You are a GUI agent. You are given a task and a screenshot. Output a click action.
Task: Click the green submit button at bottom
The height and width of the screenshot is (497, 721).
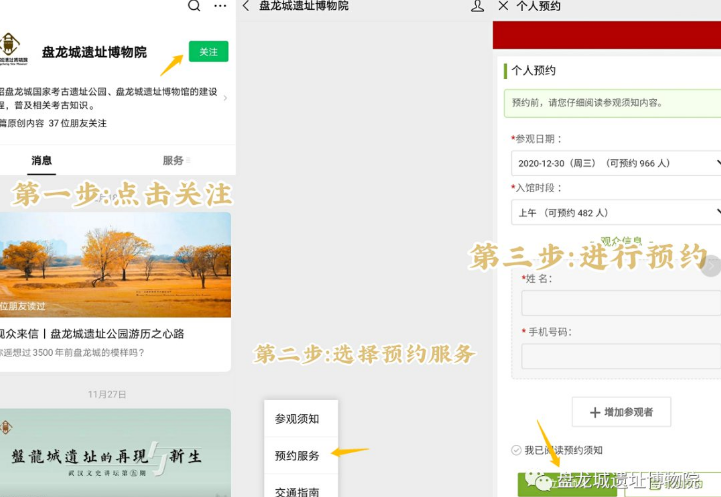[x=567, y=485]
